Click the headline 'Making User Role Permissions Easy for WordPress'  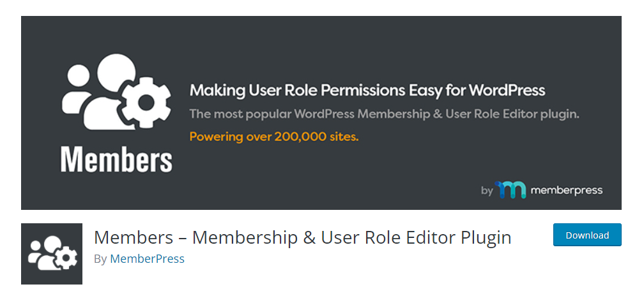[x=367, y=90]
